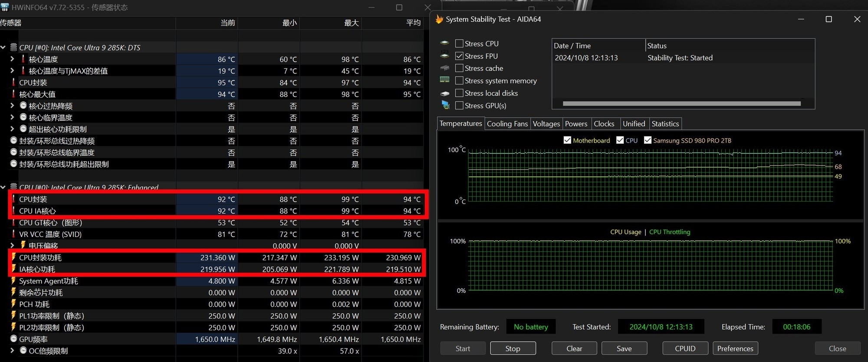Hide Samsung SSD 980 PRO 2TB graph line
The image size is (868, 362).
coord(648,140)
